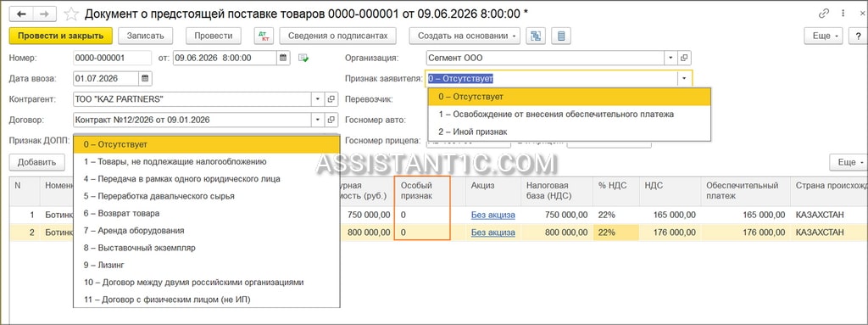The image size is (868, 325).
Task: Open Сведения о подписантах
Action: point(338,36)
